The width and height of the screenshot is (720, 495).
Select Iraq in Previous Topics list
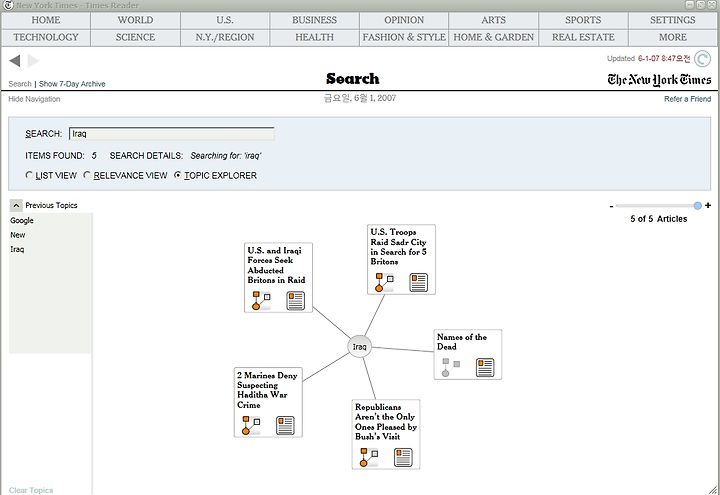(17, 249)
